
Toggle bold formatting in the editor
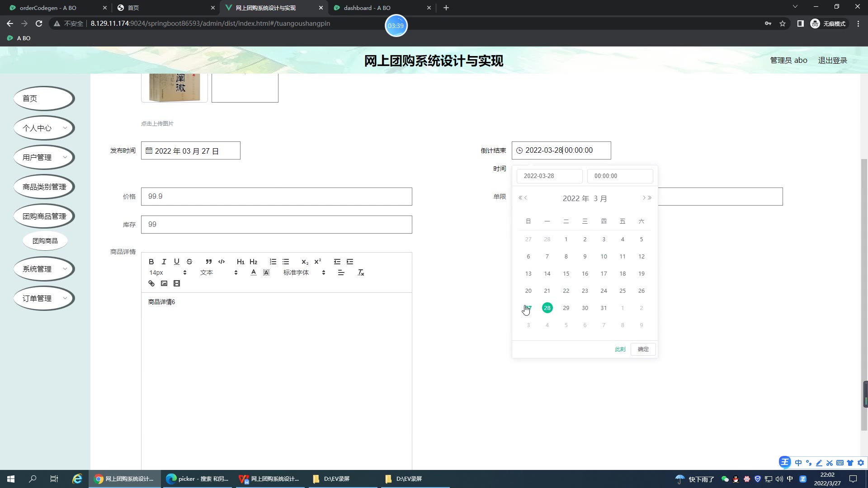coord(151,262)
